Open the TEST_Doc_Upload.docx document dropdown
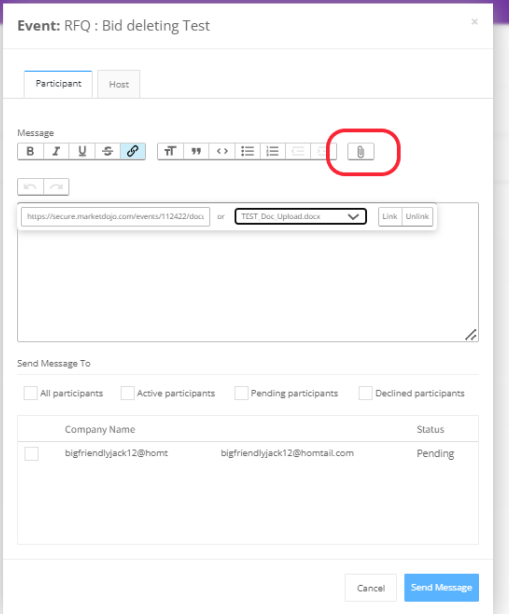 [x=300, y=216]
